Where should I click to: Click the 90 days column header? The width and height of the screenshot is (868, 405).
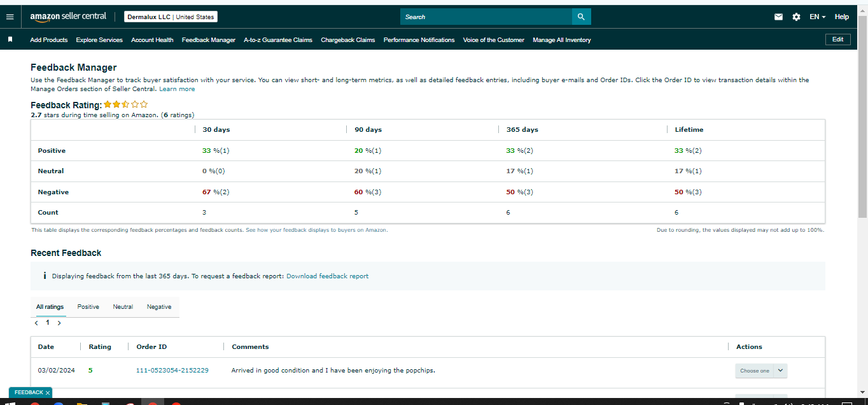coord(368,129)
